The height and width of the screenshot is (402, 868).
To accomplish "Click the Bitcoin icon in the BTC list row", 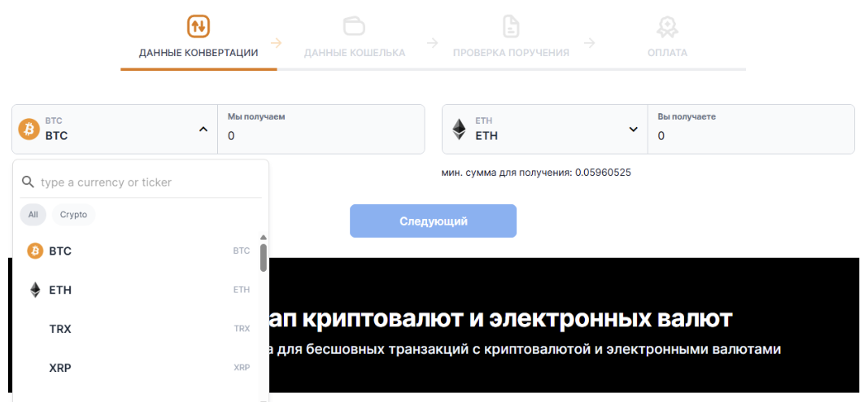I will point(35,251).
